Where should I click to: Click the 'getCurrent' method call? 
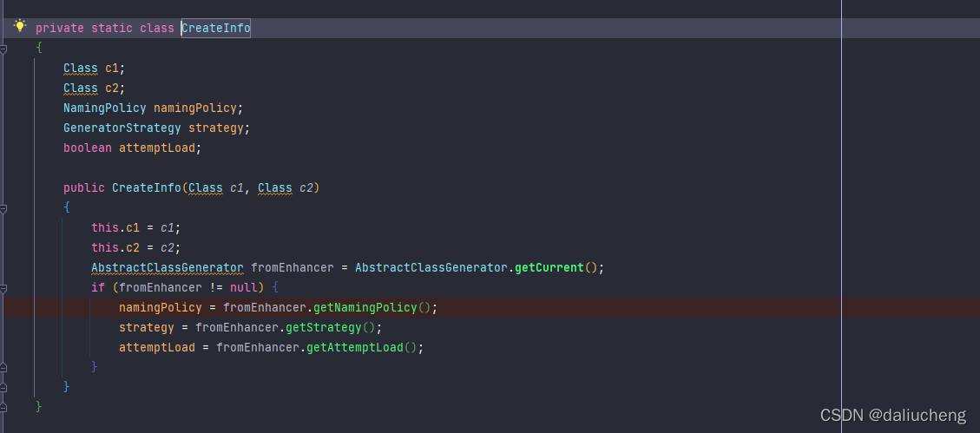549,268
